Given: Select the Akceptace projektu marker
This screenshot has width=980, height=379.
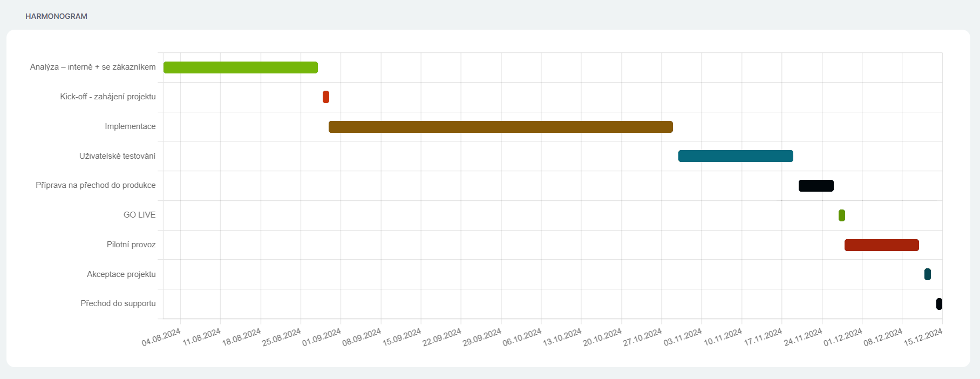Looking at the screenshot, I should [x=928, y=274].
